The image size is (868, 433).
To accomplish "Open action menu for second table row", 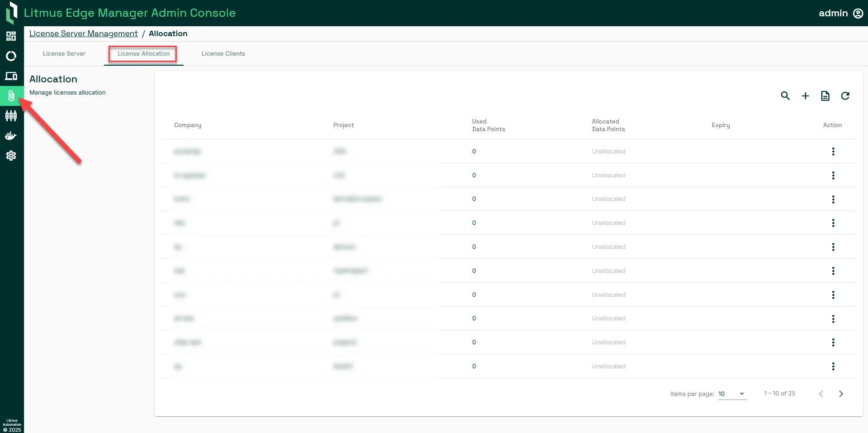I will tap(833, 176).
